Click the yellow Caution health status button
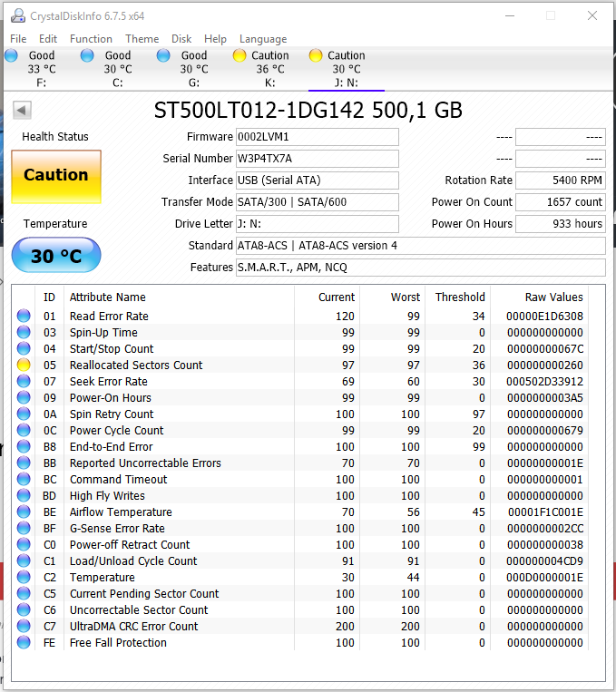The image size is (616, 692). pos(56,176)
